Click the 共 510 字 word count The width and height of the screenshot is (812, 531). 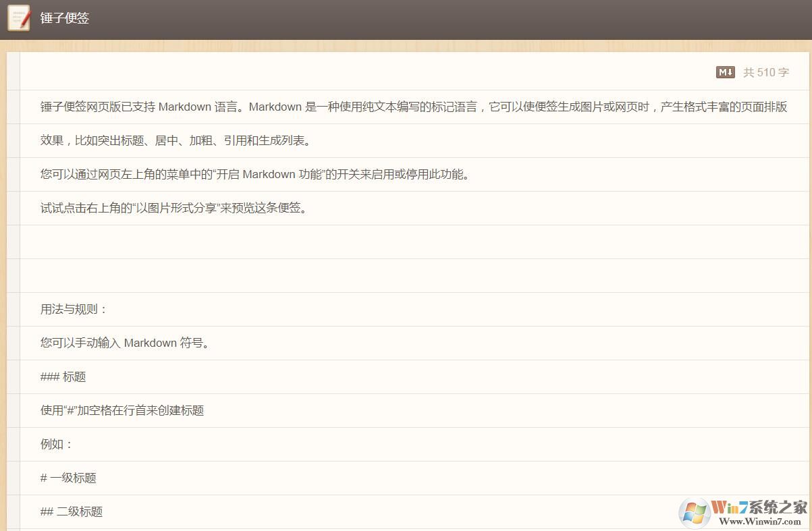pyautogui.click(x=766, y=72)
